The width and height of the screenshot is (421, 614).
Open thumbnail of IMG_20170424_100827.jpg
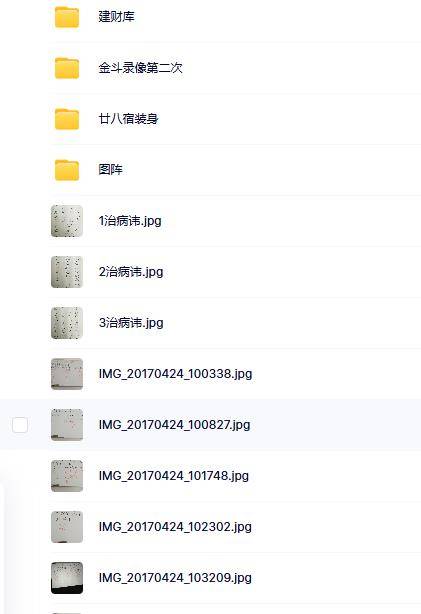click(67, 425)
